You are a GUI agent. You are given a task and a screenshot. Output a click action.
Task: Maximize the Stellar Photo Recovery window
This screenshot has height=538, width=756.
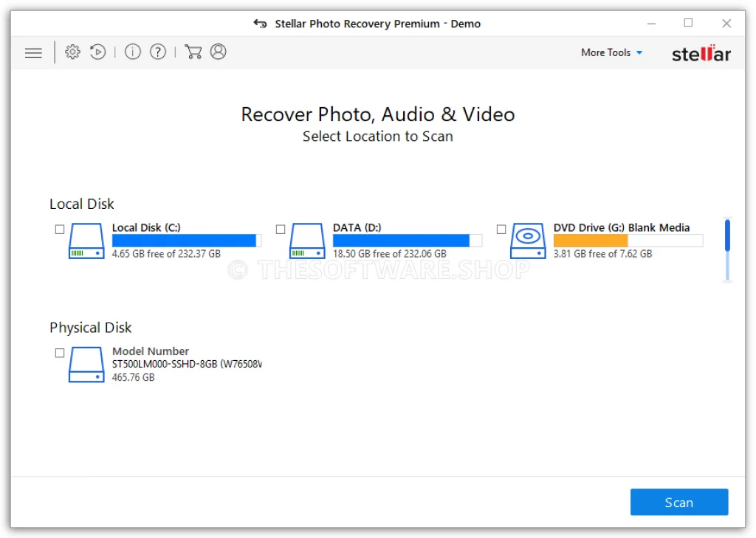[x=689, y=23]
